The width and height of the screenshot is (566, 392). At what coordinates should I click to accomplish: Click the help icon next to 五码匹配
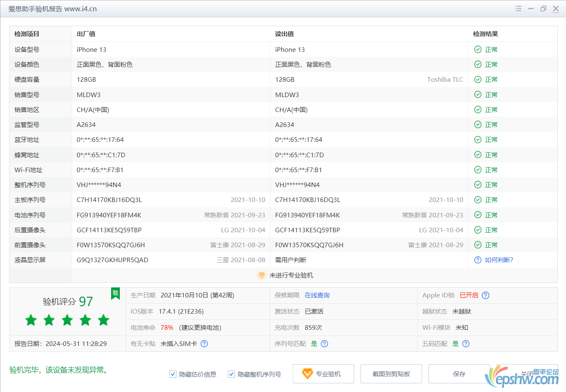[x=466, y=343]
